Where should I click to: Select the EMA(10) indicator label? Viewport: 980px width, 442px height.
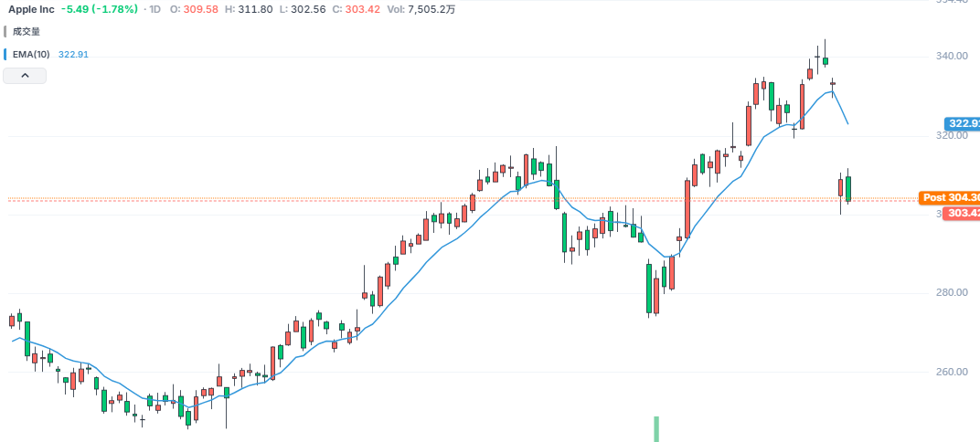[x=31, y=54]
